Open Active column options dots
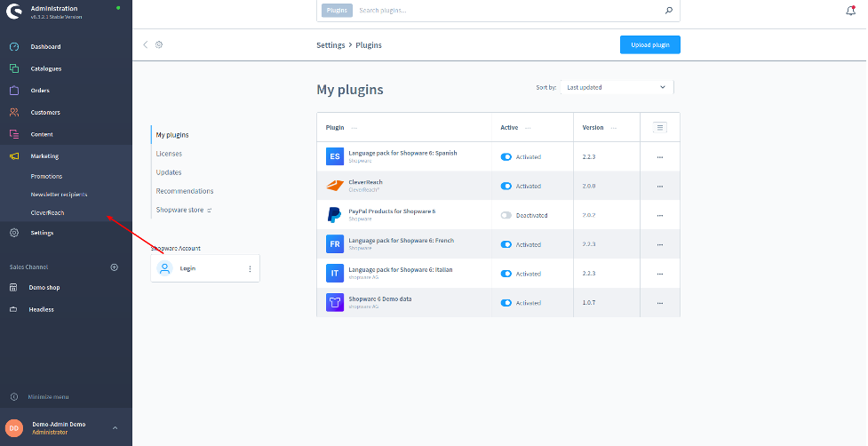 pos(528,128)
